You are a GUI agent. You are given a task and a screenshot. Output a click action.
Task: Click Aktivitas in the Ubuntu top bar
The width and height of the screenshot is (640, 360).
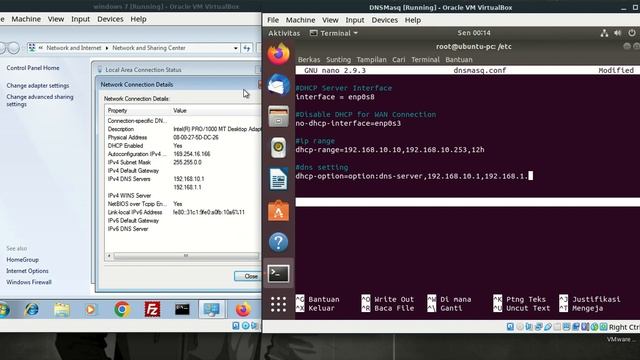284,33
